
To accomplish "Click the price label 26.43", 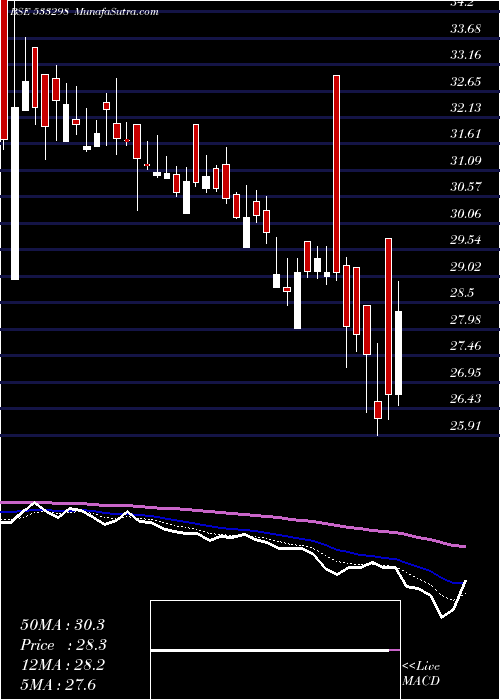I will click(x=465, y=399).
